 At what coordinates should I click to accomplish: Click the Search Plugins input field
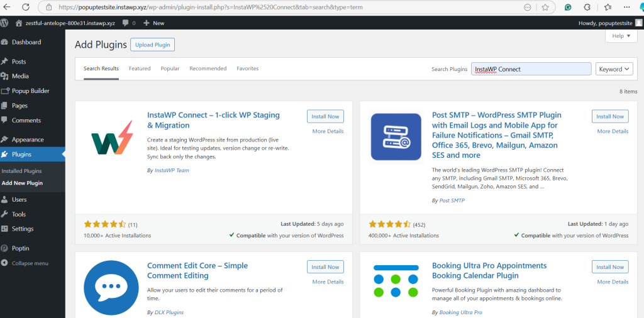pyautogui.click(x=531, y=69)
